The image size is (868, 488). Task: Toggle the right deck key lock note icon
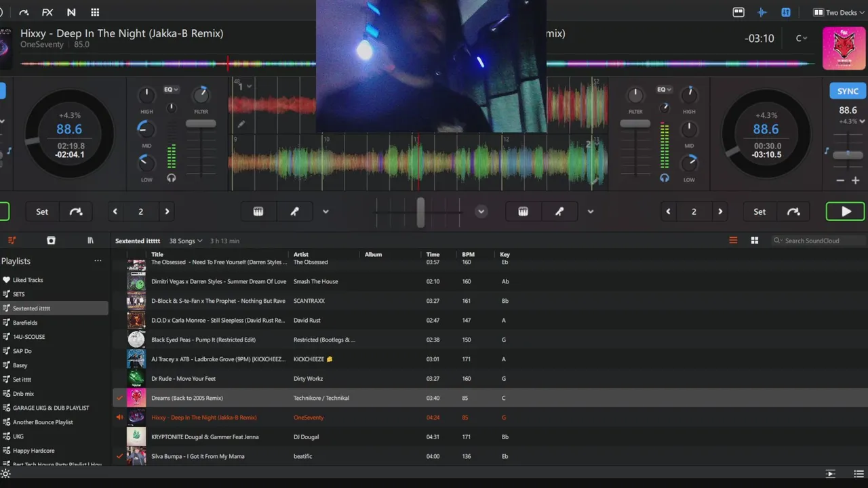pyautogui.click(x=827, y=150)
